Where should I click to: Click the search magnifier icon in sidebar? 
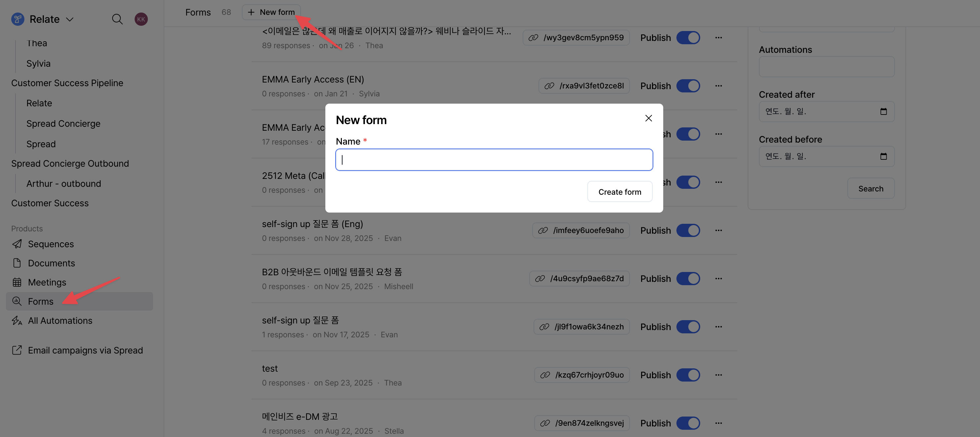coord(117,19)
